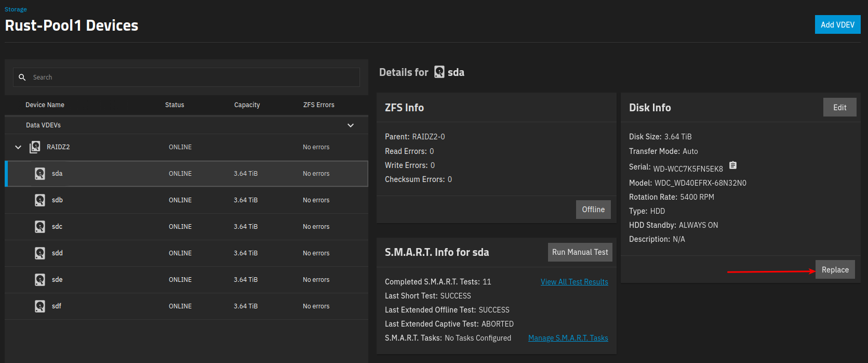Copy the serial number with clipboard icon
The height and width of the screenshot is (363, 868).
[x=733, y=165]
